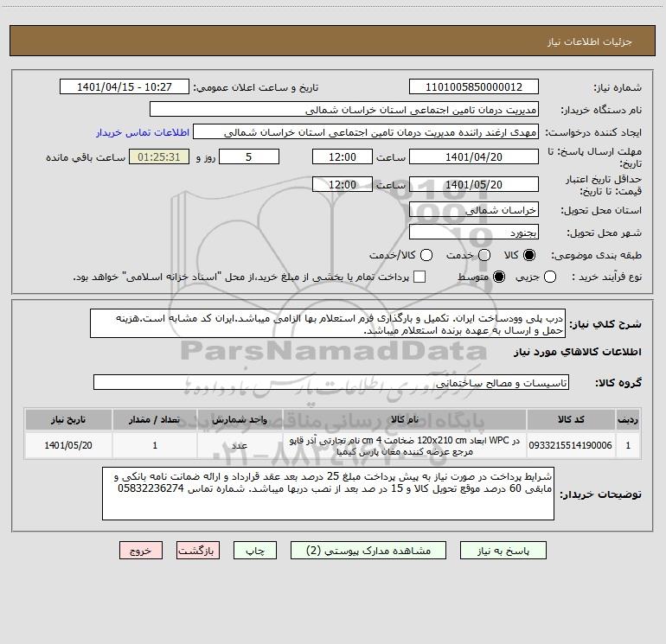Click the 'خروج' exit button

pyautogui.click(x=141, y=551)
